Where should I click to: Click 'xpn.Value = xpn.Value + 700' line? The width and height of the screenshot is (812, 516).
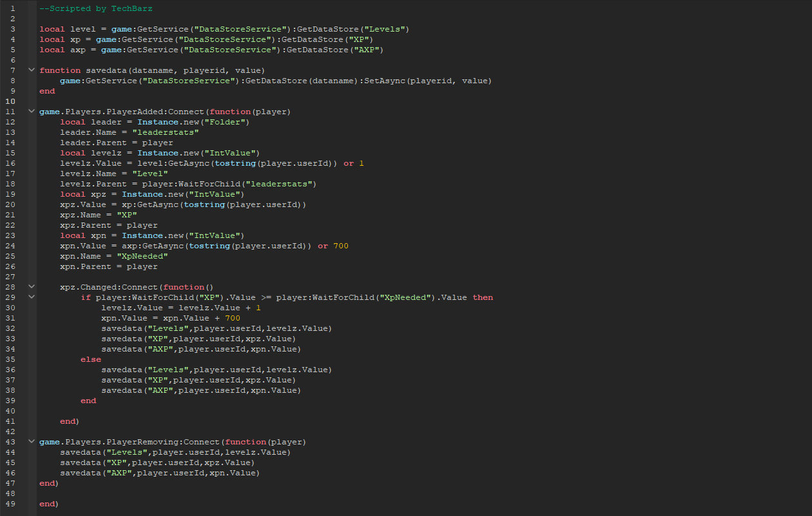click(171, 319)
